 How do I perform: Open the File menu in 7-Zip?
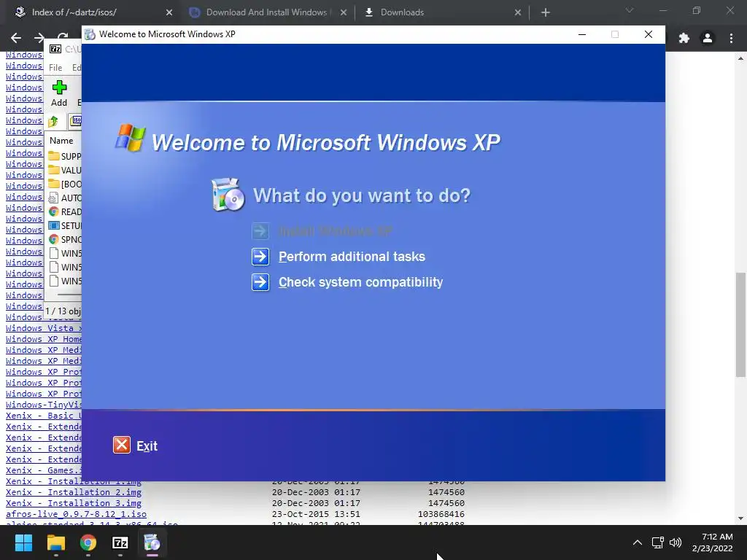click(55, 68)
